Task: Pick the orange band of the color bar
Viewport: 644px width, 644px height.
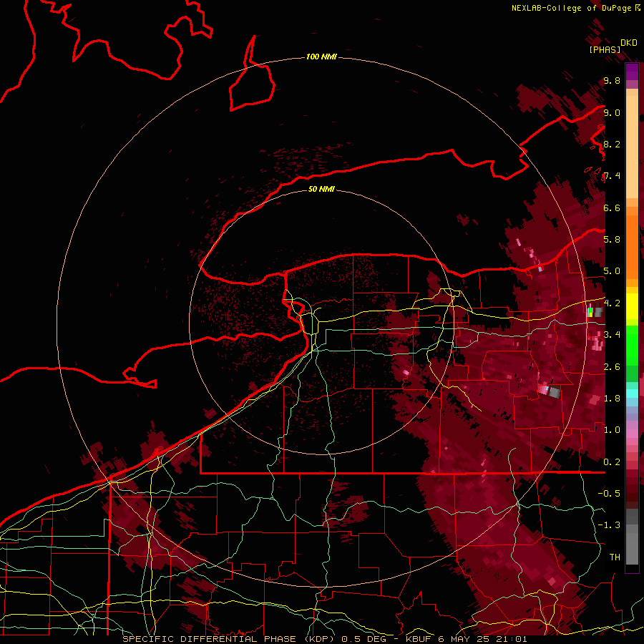Action: pos(632,246)
